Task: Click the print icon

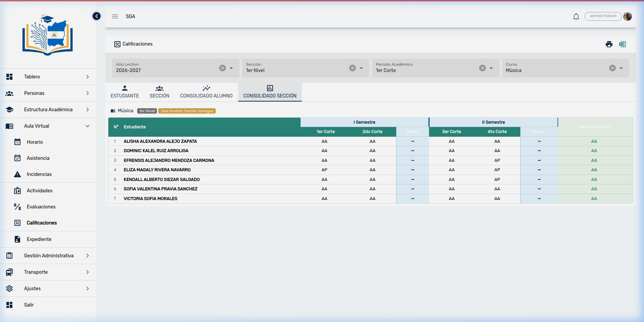Action: [609, 44]
